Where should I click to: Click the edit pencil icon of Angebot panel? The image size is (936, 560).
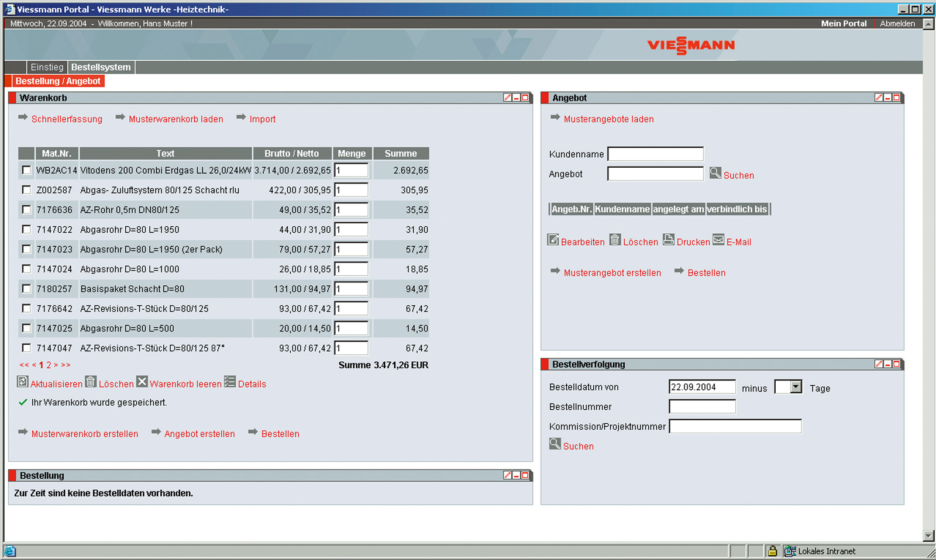[879, 98]
